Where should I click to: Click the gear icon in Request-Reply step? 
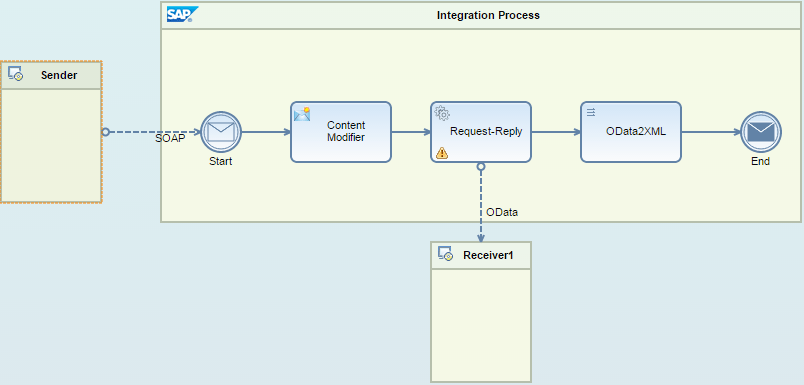point(441,113)
